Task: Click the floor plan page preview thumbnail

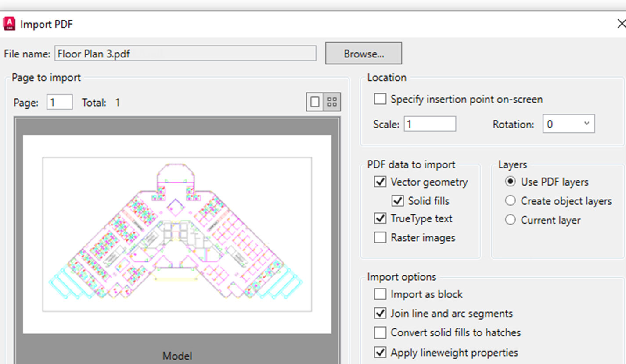Action: click(x=177, y=234)
